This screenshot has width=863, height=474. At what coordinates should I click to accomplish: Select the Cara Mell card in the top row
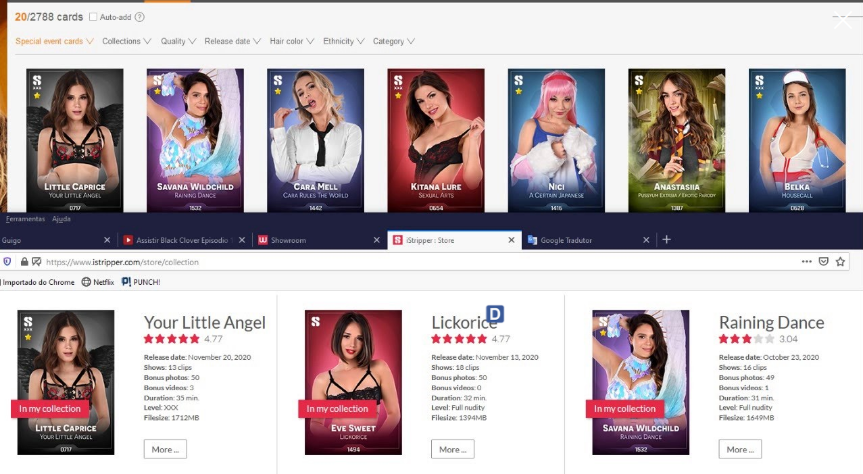315,140
